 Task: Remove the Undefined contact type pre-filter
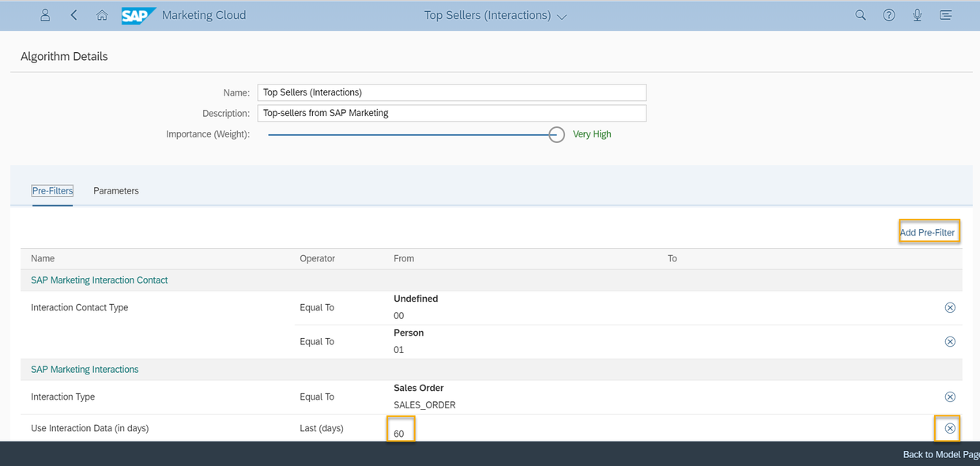click(x=950, y=307)
